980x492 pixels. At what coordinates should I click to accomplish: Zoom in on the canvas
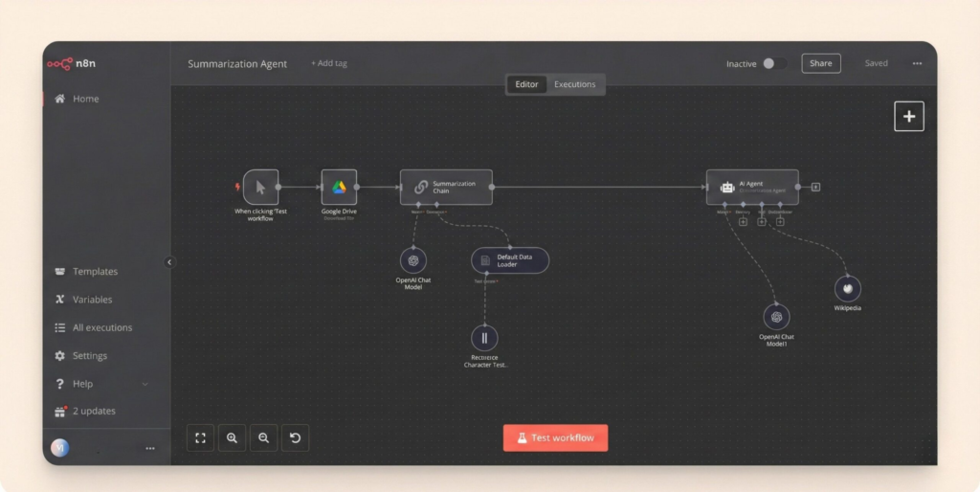click(x=232, y=438)
